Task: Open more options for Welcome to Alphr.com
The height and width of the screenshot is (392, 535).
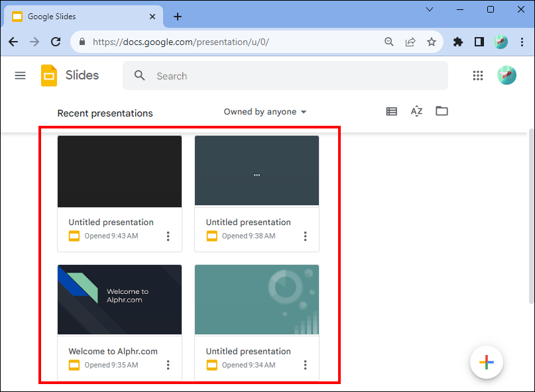Action: (x=168, y=365)
